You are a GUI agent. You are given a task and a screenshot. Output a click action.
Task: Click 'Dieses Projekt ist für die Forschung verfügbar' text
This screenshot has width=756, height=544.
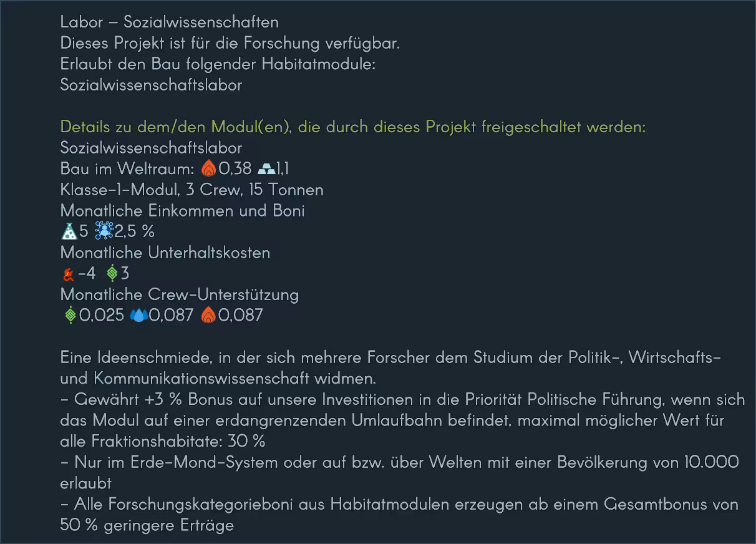coord(230,43)
